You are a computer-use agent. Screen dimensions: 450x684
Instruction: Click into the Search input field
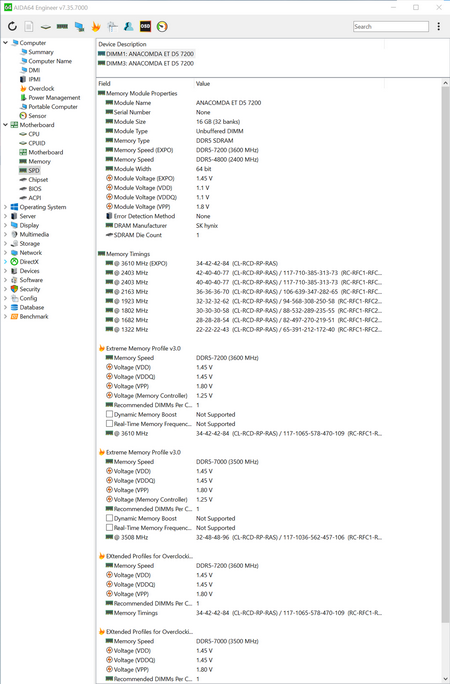(391, 27)
